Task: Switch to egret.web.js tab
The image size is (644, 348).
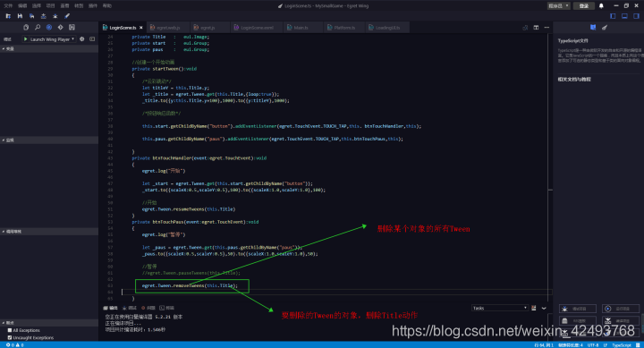Action: [x=167, y=28]
